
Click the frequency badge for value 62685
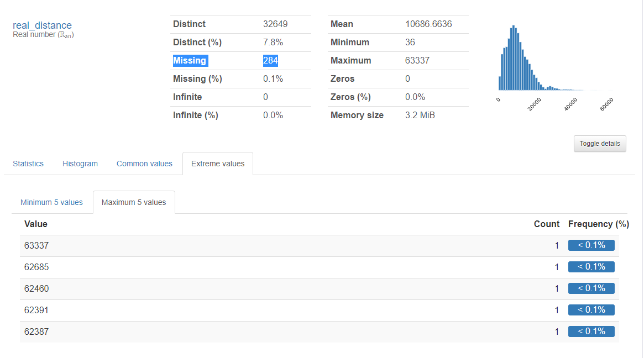pos(591,266)
